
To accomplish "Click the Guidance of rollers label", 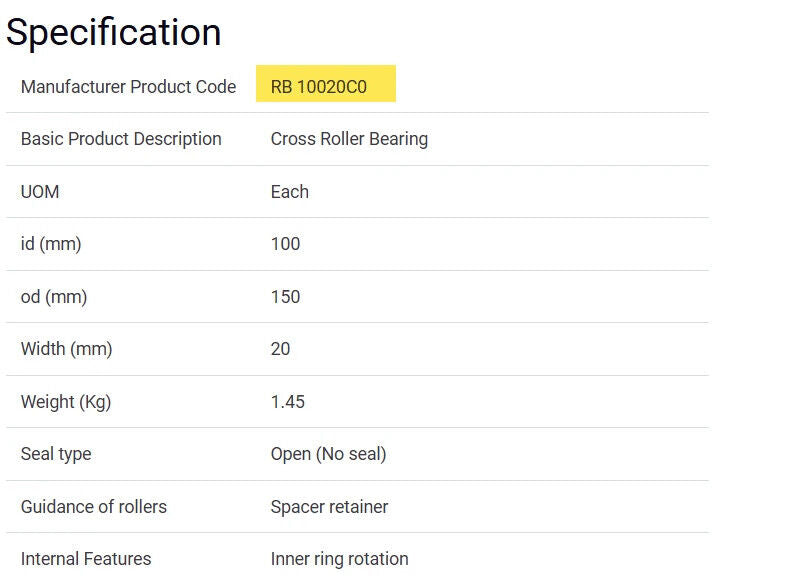I will pos(94,507).
